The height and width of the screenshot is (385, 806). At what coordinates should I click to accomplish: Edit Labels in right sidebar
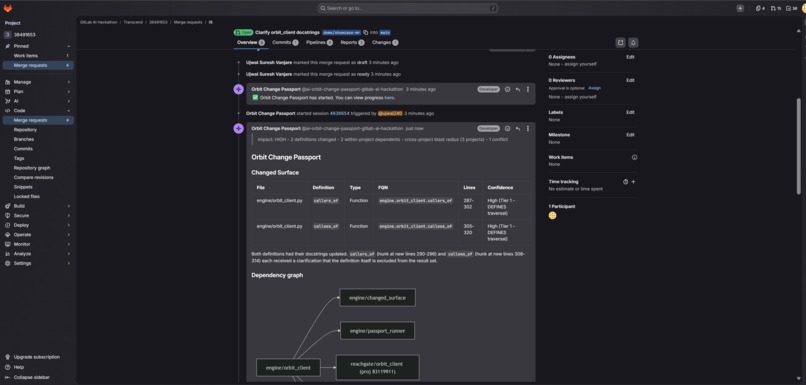pos(630,112)
